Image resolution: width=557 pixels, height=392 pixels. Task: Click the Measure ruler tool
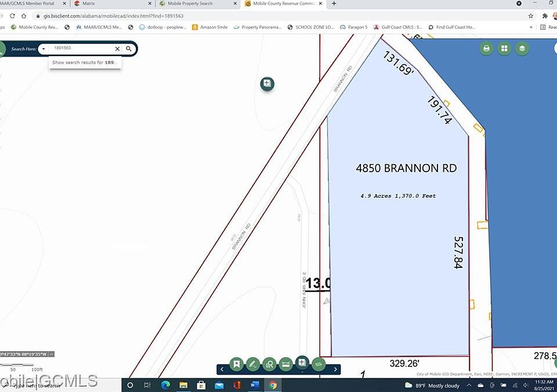[x=285, y=364]
